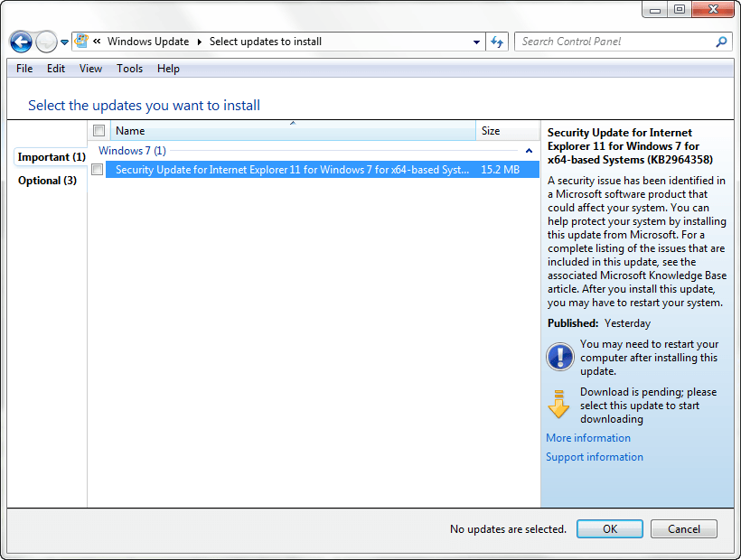
Task: Check the Internet Explorer 11 security update
Action: pos(98,170)
